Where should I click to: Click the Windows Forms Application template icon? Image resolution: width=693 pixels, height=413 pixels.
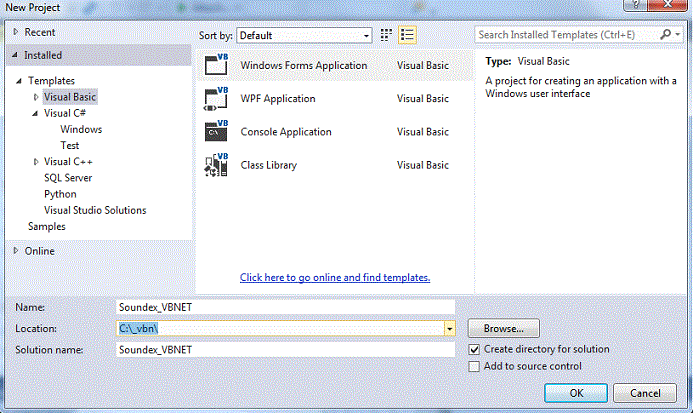(216, 65)
